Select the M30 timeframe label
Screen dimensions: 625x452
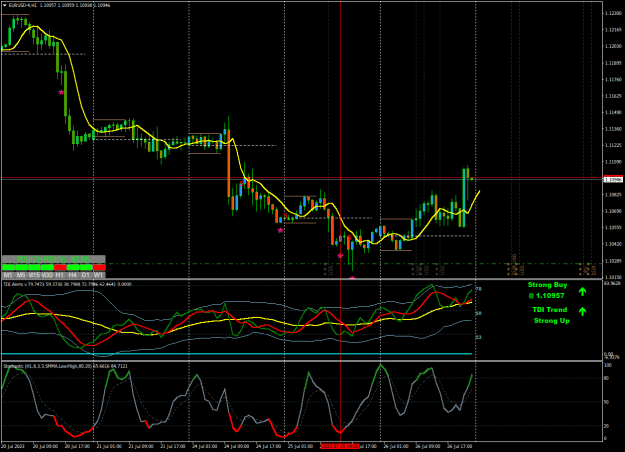click(47, 275)
